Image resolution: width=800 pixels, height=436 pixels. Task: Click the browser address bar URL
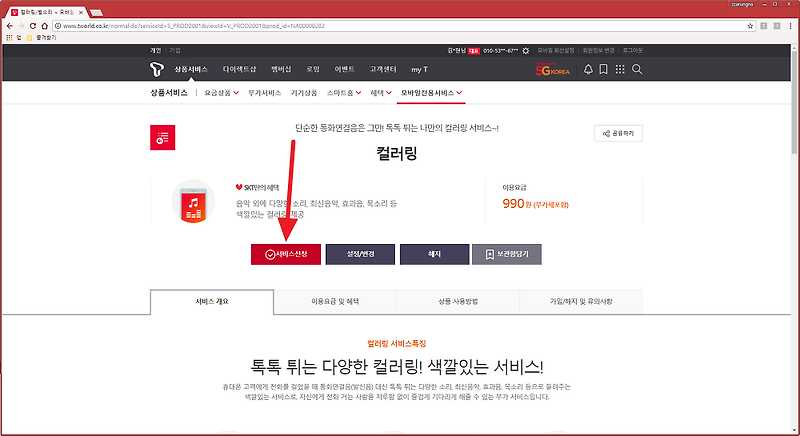click(x=194, y=25)
